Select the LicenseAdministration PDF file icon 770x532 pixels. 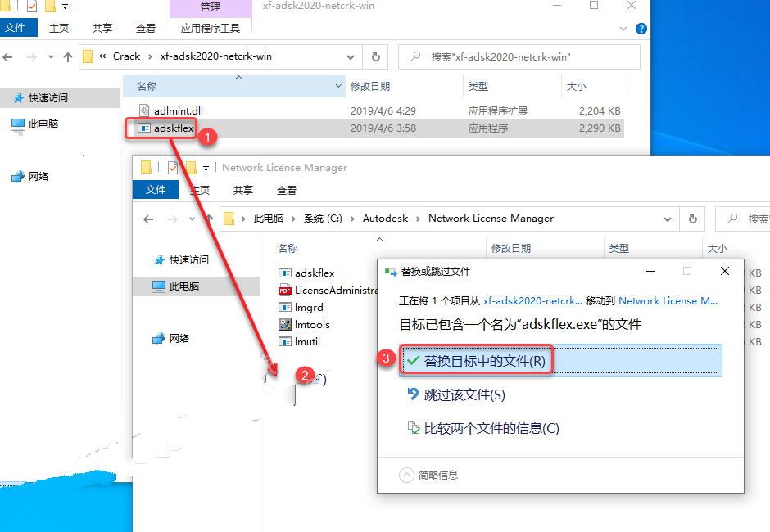[285, 290]
